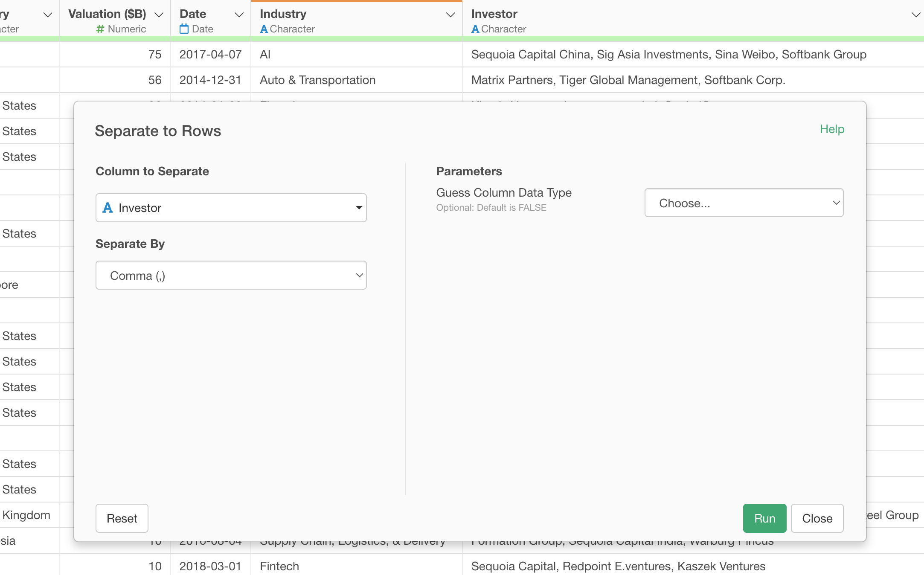Open the Industry column menu chevron
The width and height of the screenshot is (924, 575).
(450, 15)
